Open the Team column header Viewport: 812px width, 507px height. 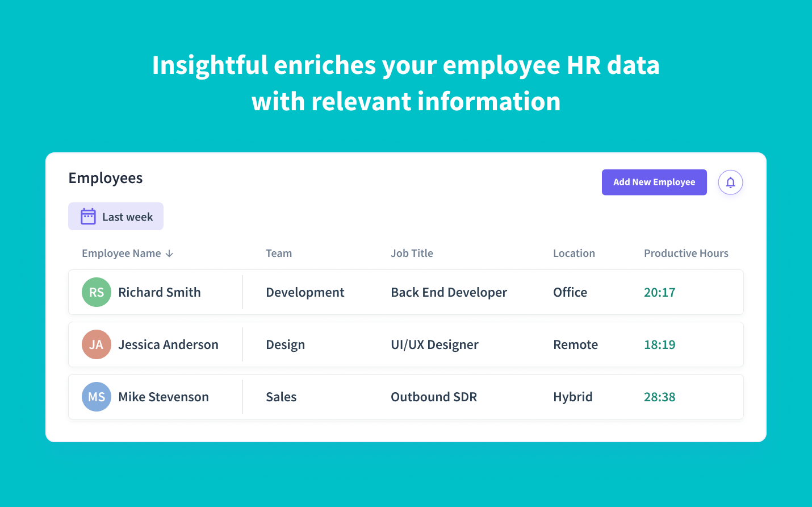[x=278, y=253]
